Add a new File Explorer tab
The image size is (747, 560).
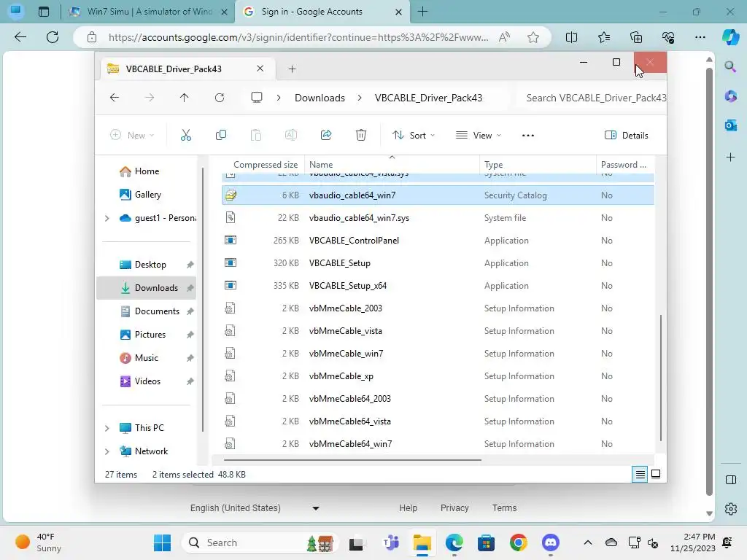point(292,69)
